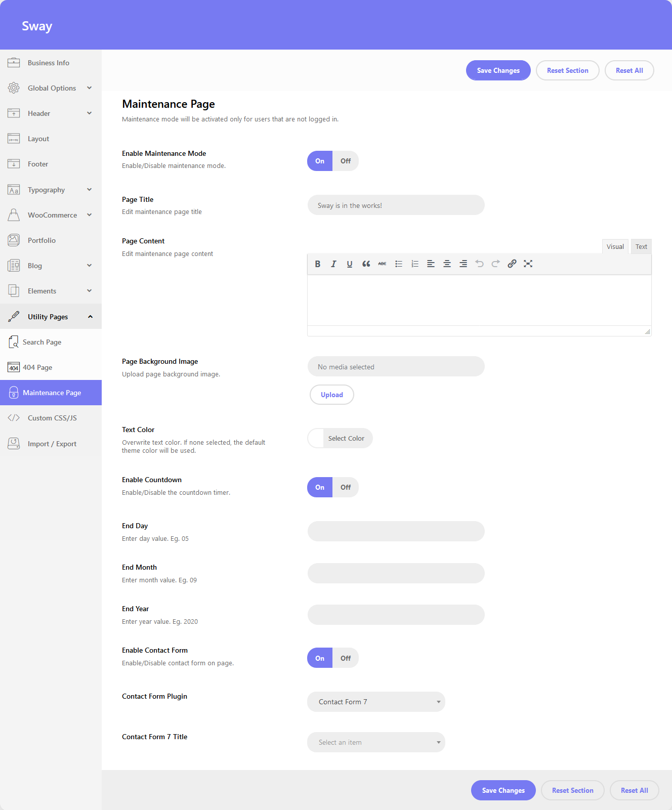Click the insert link icon
Screen dimensions: 672x810
click(x=512, y=264)
